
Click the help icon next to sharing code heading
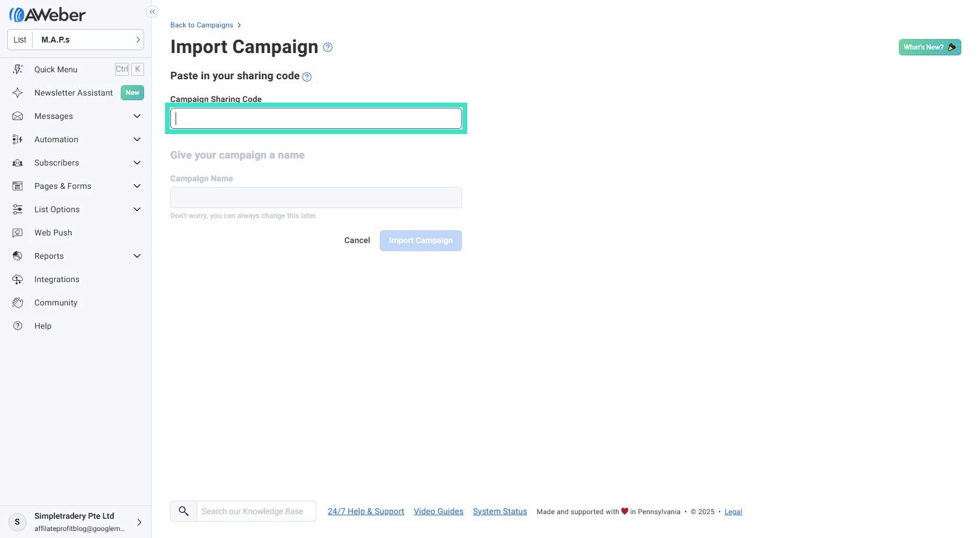coord(307,76)
